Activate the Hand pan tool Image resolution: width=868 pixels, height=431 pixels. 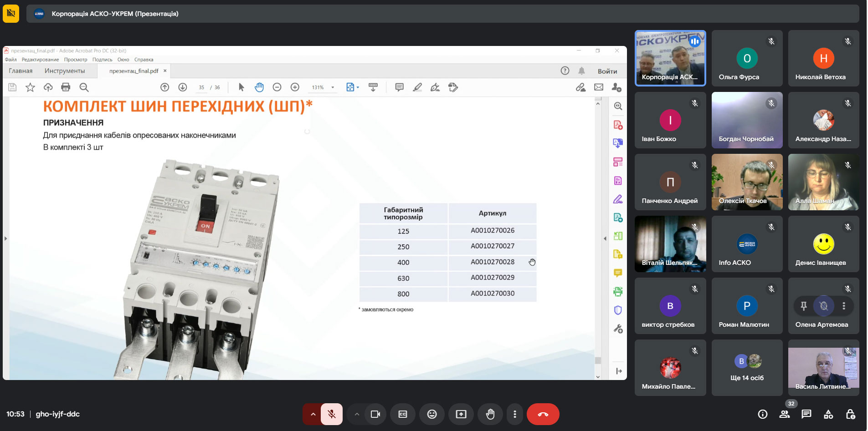pyautogui.click(x=259, y=87)
